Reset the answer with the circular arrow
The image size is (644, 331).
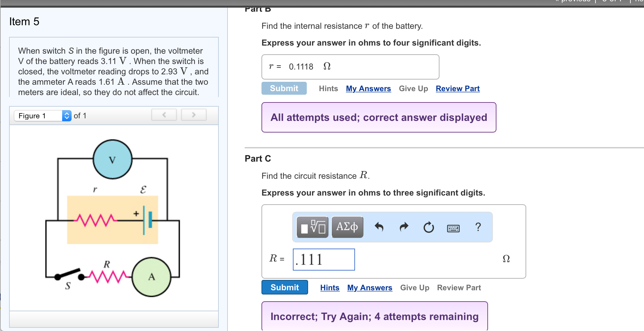click(x=428, y=228)
